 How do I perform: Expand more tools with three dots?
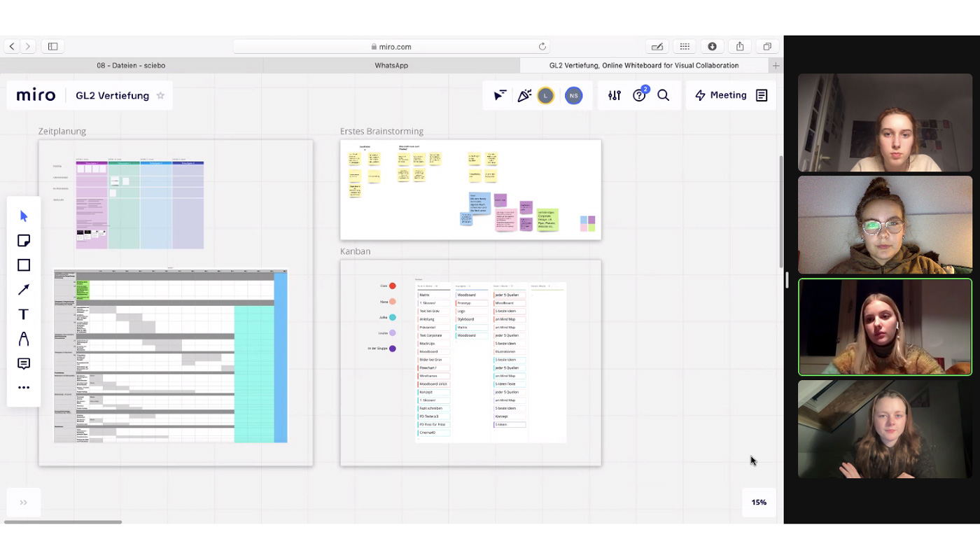click(24, 387)
